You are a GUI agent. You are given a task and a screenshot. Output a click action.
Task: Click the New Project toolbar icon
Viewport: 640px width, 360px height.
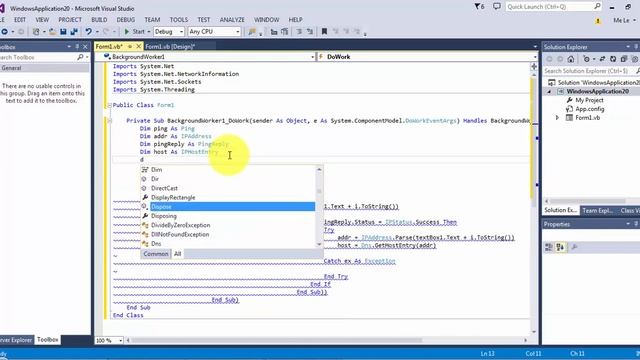[36, 31]
